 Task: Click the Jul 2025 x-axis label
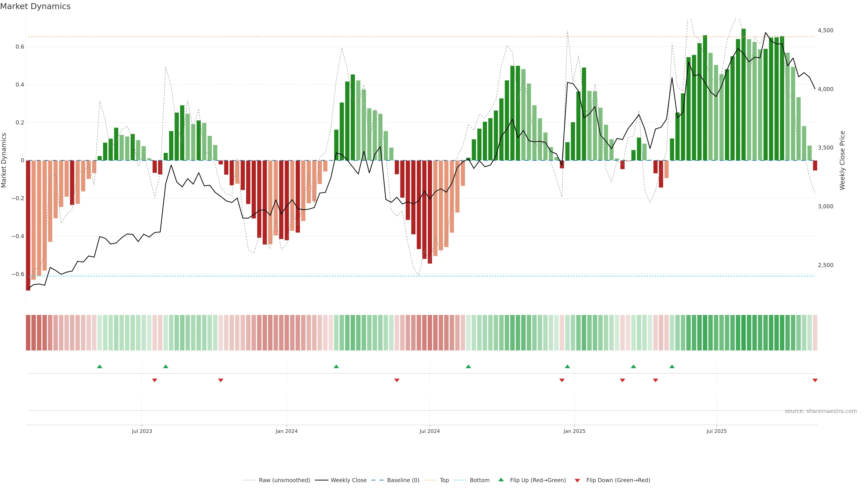tap(716, 431)
